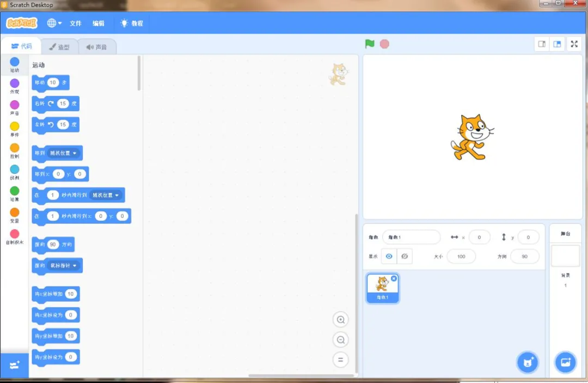Open the add extension button

15,365
